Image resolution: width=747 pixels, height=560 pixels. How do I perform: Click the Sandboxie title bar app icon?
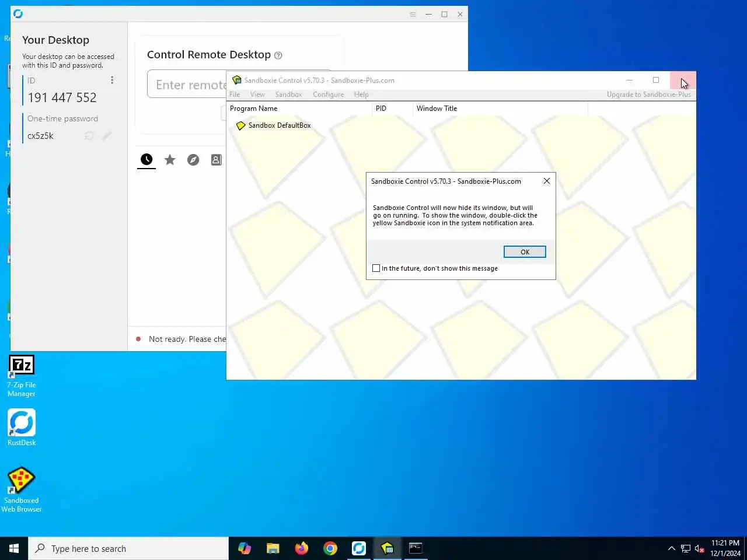[x=237, y=80]
